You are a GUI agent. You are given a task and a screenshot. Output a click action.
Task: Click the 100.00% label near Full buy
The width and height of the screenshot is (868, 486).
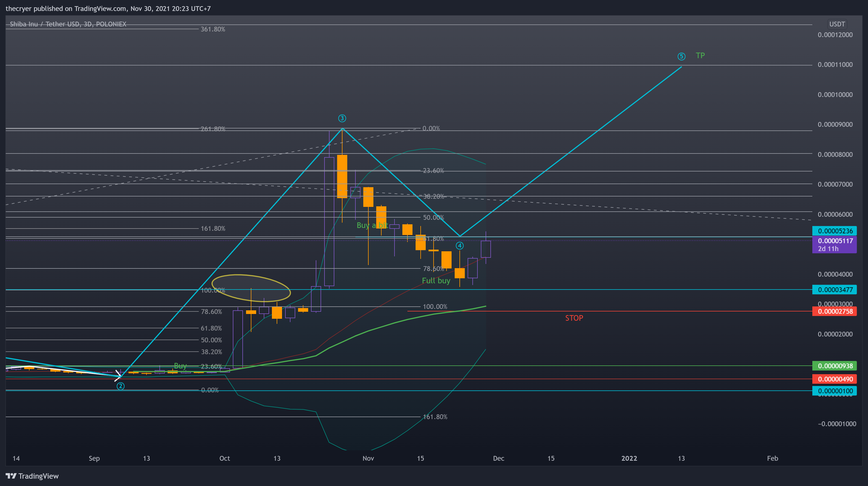click(x=435, y=306)
